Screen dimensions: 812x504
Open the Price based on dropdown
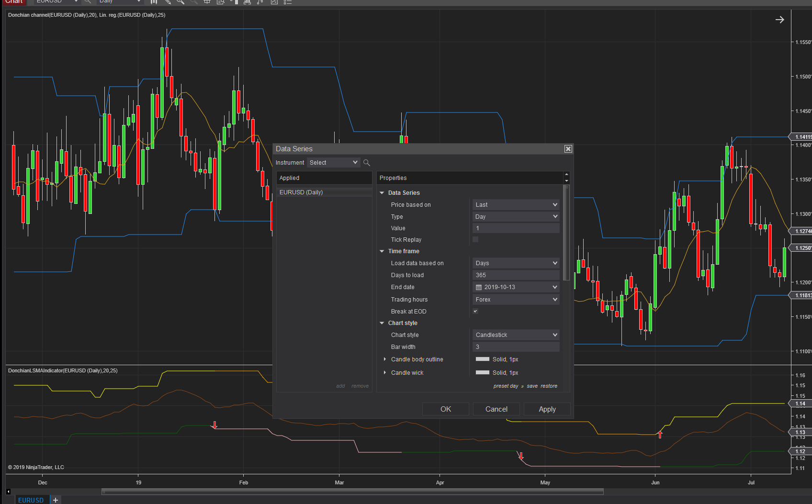pyautogui.click(x=516, y=205)
